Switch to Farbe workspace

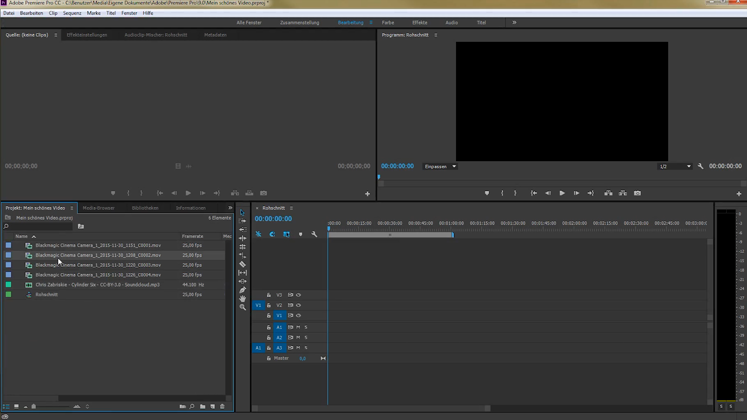coord(388,22)
